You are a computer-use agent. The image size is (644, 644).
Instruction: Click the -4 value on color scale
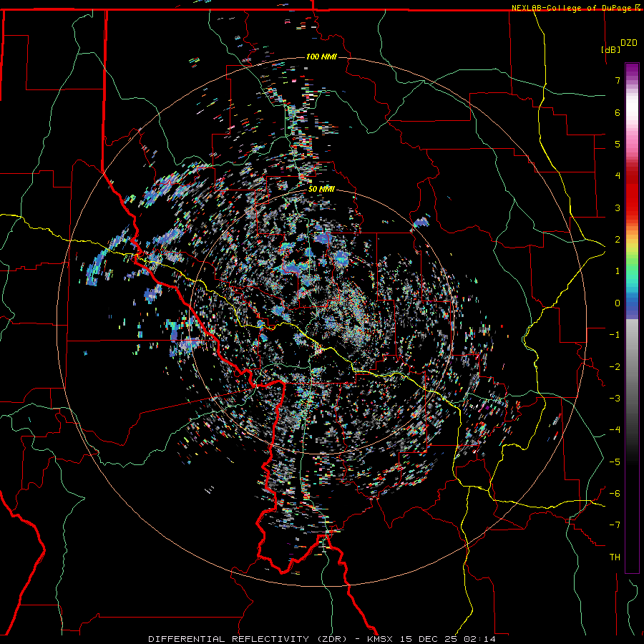615,430
